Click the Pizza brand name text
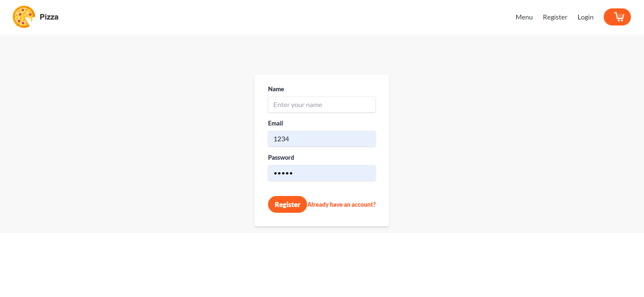The height and width of the screenshot is (297, 644). click(x=48, y=16)
